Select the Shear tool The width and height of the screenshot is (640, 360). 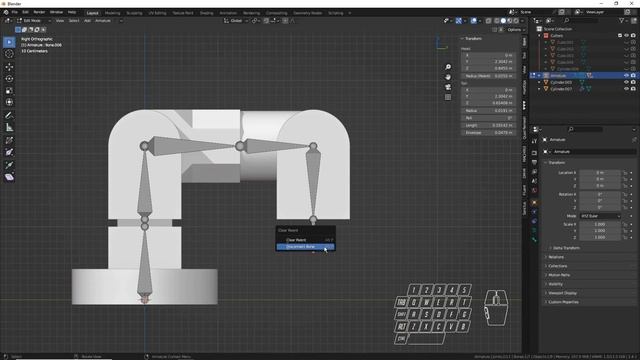click(x=9, y=177)
